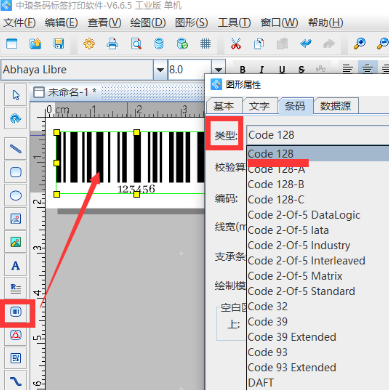Toggle the grid display icon

click(205, 44)
